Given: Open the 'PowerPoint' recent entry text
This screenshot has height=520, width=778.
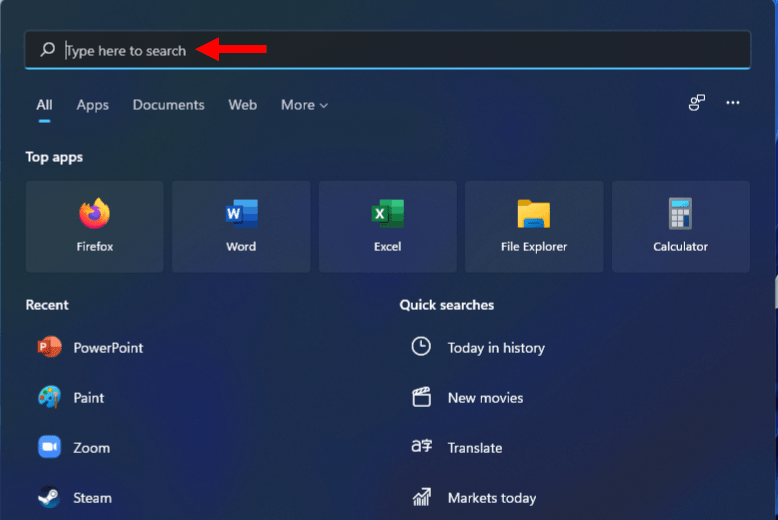Looking at the screenshot, I should (x=108, y=348).
